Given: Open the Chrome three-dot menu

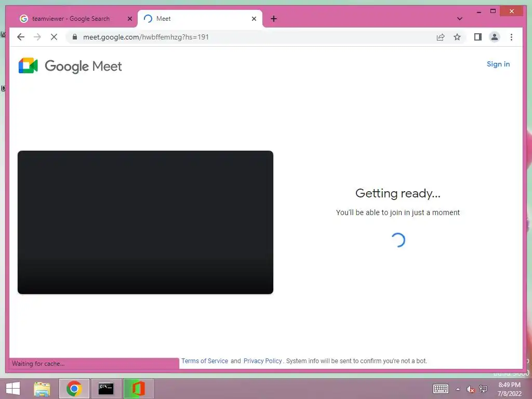Looking at the screenshot, I should pyautogui.click(x=511, y=37).
